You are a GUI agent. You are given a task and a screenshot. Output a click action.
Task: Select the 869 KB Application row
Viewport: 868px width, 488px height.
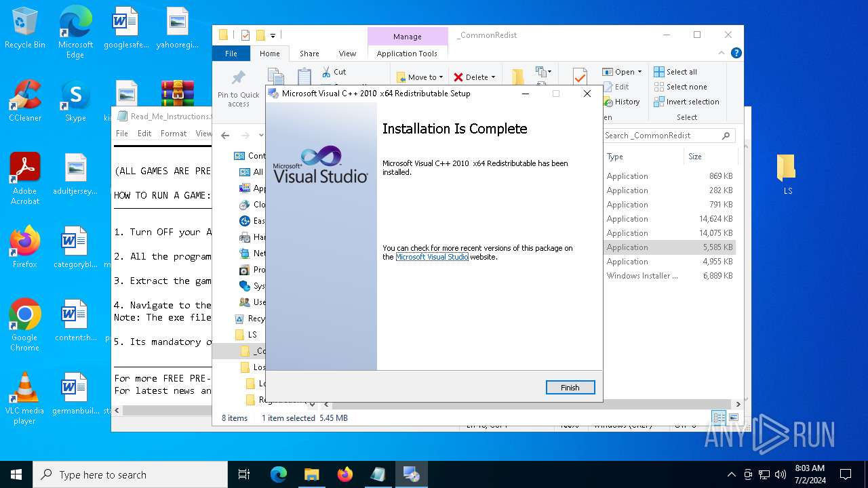(669, 176)
